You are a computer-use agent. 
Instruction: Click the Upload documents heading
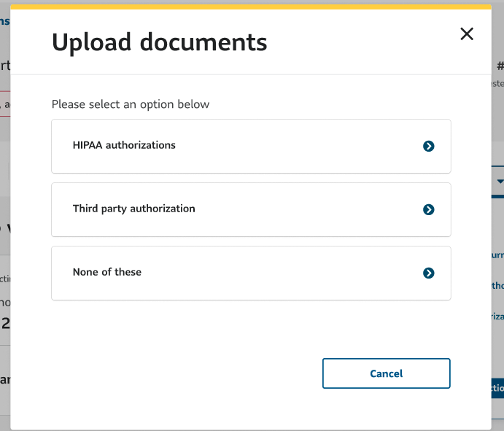coord(159,42)
